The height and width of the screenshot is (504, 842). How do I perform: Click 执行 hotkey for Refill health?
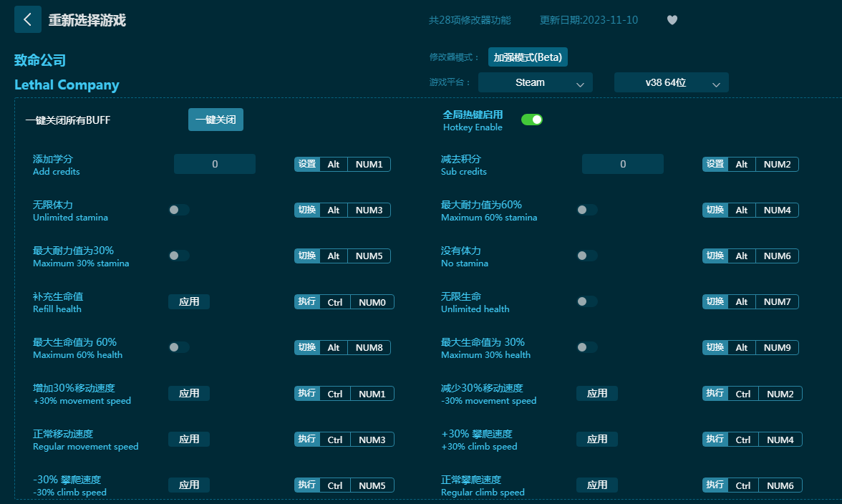tap(307, 301)
